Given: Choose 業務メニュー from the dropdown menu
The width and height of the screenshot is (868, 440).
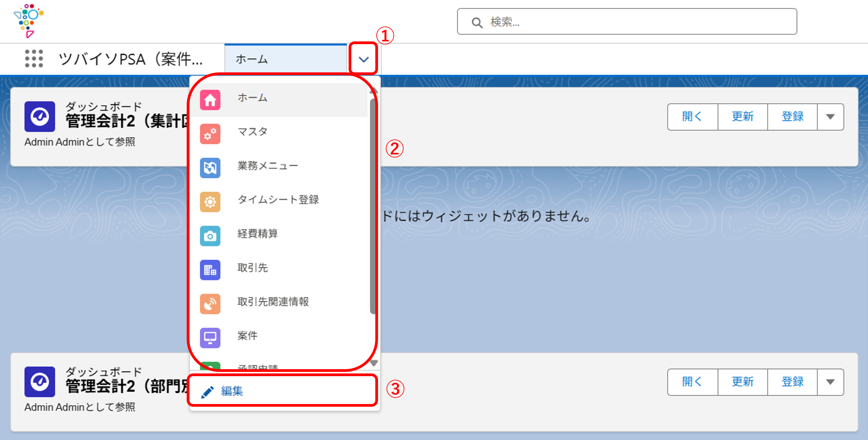Looking at the screenshot, I should [x=279, y=168].
